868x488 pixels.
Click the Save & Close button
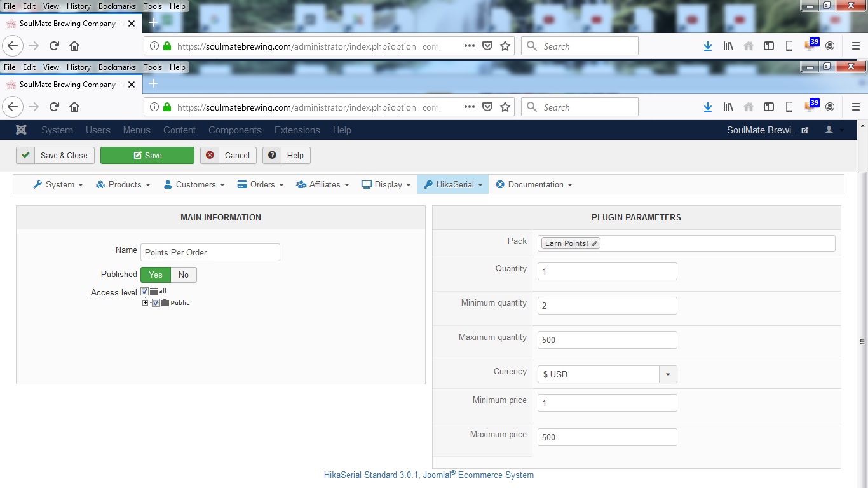click(x=55, y=155)
